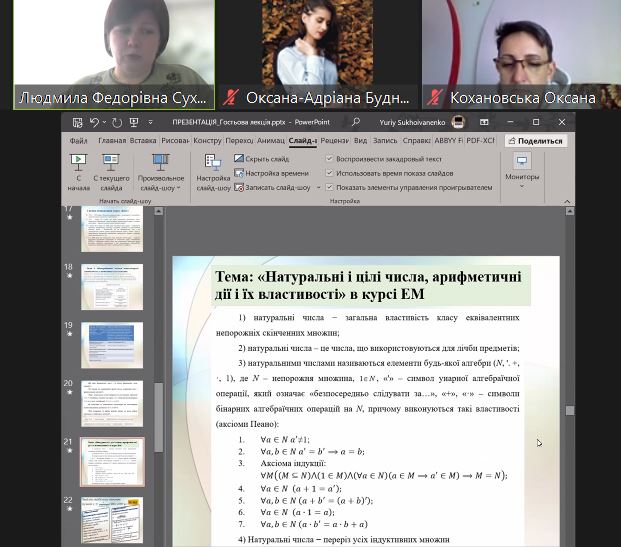The height and width of the screenshot is (547, 621).
Task: Expand the Записать слайд-шоу dropdown
Action: pyautogui.click(x=318, y=187)
